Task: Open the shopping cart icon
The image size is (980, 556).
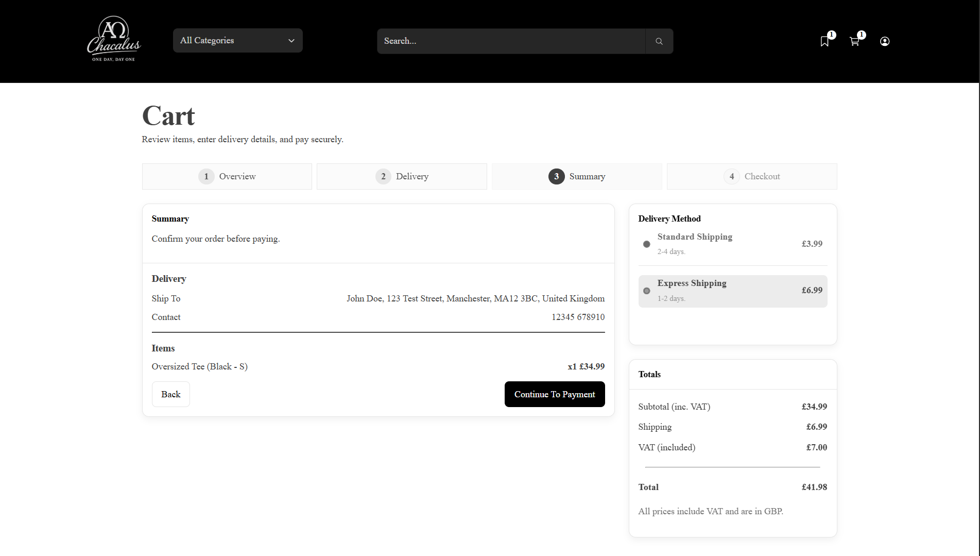Action: point(855,41)
